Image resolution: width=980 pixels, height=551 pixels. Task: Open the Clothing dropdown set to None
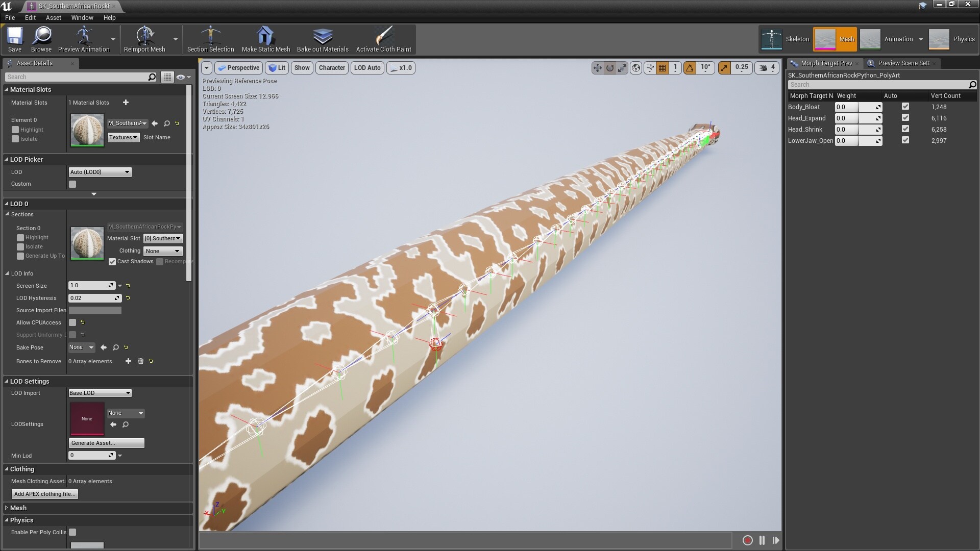(x=162, y=251)
